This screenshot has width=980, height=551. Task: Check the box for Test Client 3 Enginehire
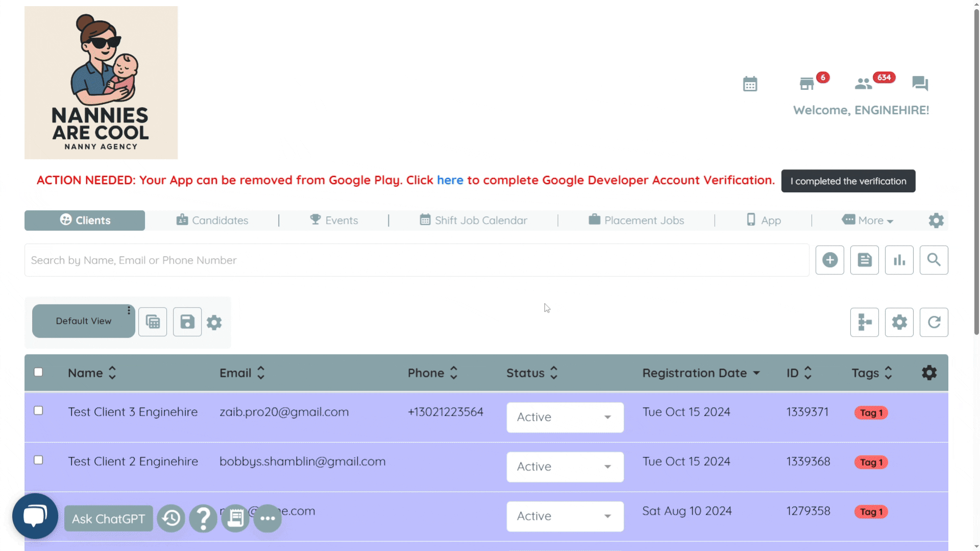pos(38,411)
